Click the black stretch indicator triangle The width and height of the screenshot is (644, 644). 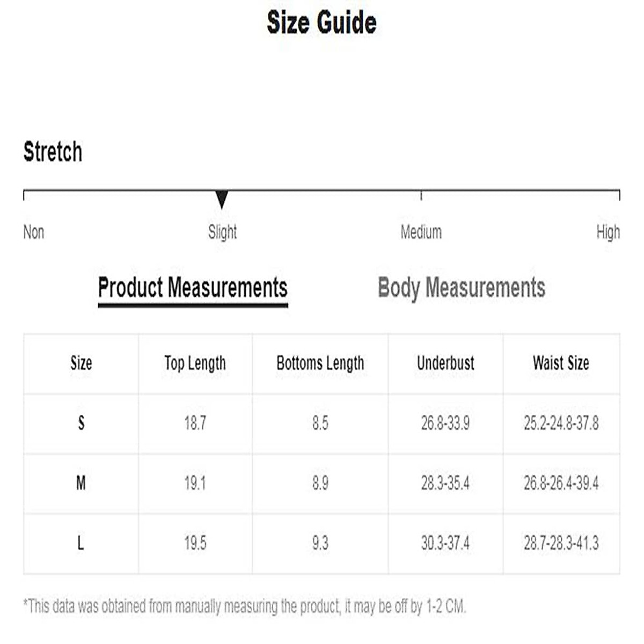pos(222,199)
